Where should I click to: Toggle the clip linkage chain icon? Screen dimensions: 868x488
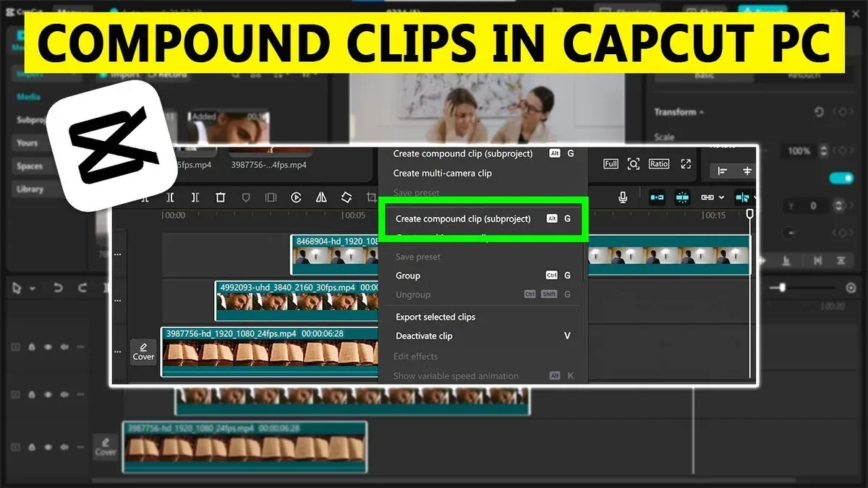(707, 197)
